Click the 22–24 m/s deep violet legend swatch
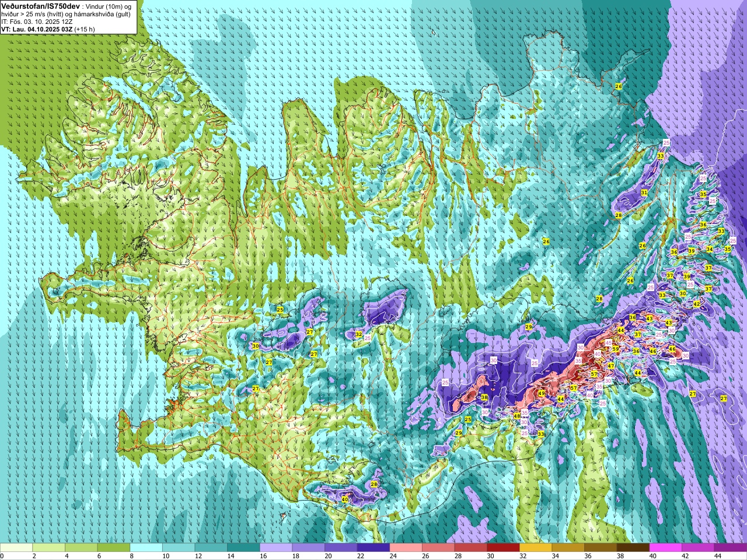Viewport: 747px width, 560px height. pyautogui.click(x=373, y=548)
